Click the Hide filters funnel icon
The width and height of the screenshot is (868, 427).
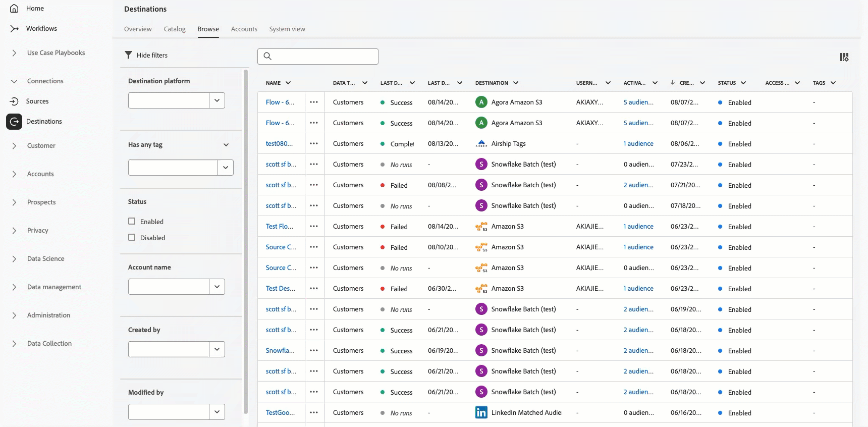[129, 55]
